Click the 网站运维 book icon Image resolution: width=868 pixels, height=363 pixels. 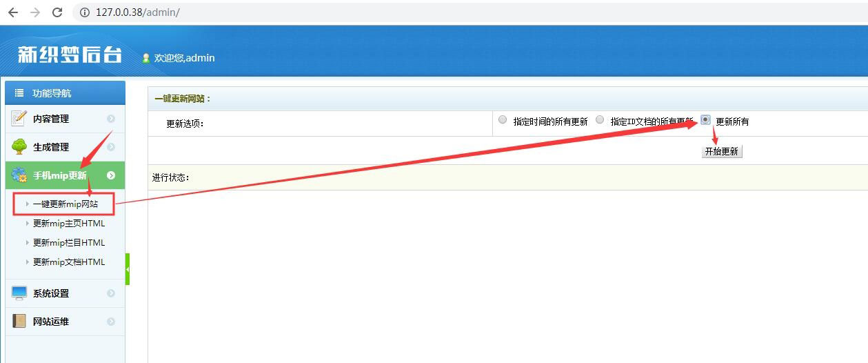pyautogui.click(x=19, y=322)
